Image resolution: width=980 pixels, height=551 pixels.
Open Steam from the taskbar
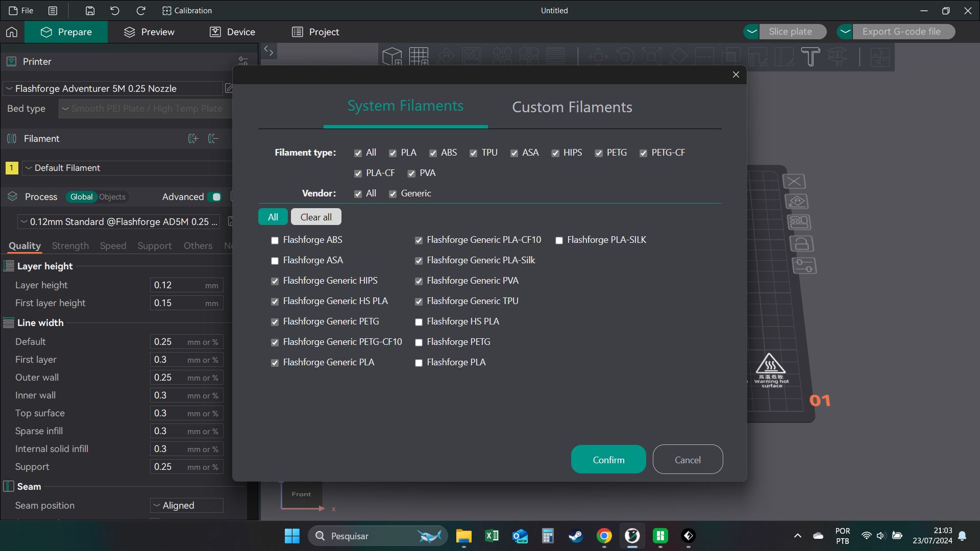point(576,536)
